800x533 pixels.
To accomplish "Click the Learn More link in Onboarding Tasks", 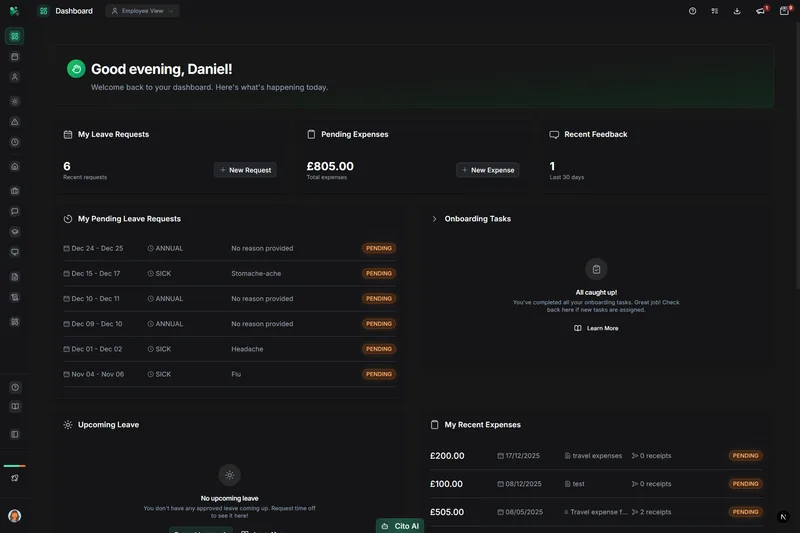I will (596, 328).
